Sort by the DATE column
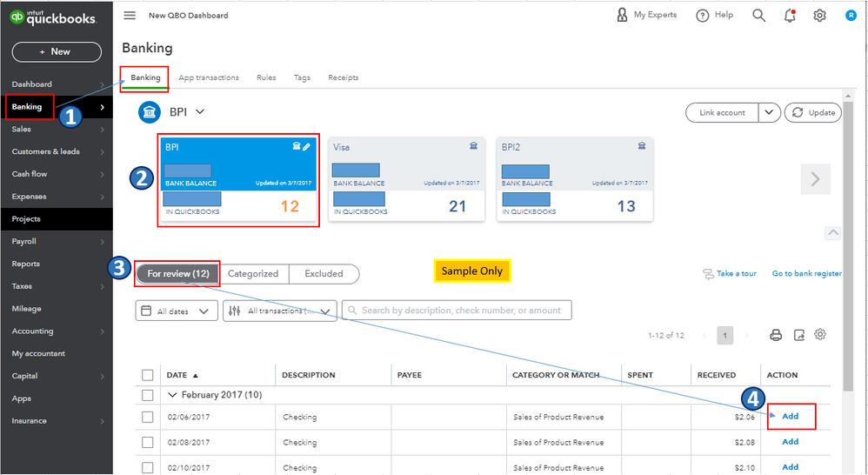868x475 pixels. click(182, 375)
